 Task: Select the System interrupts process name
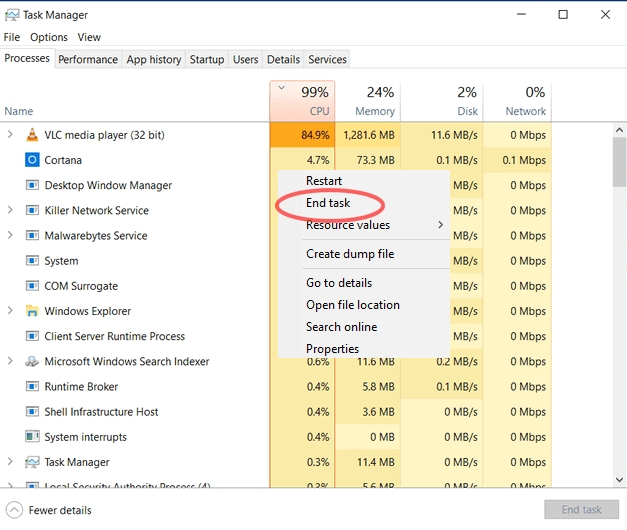point(85,437)
